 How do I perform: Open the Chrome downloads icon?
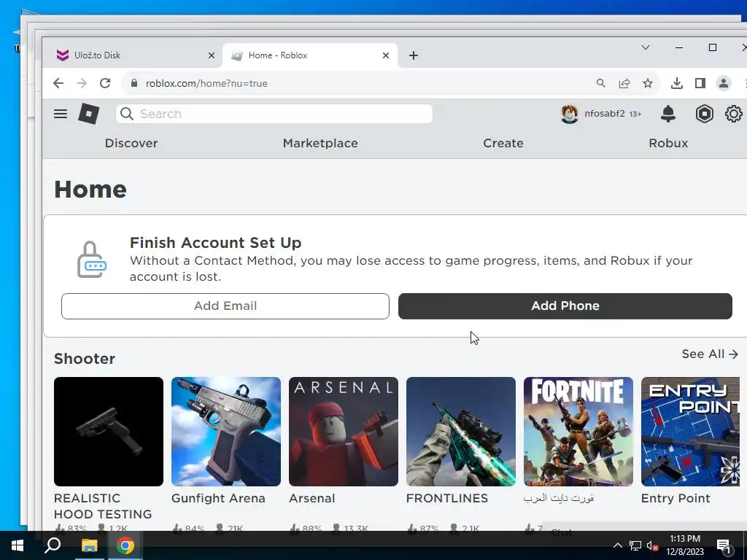click(676, 83)
